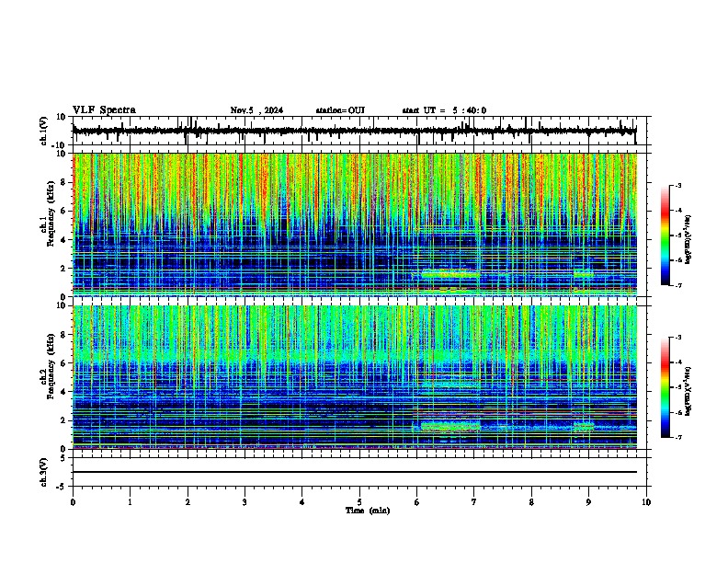The image size is (728, 563).
Task: Click the ch.1 spectrogram color scale bar
Action: point(665,236)
